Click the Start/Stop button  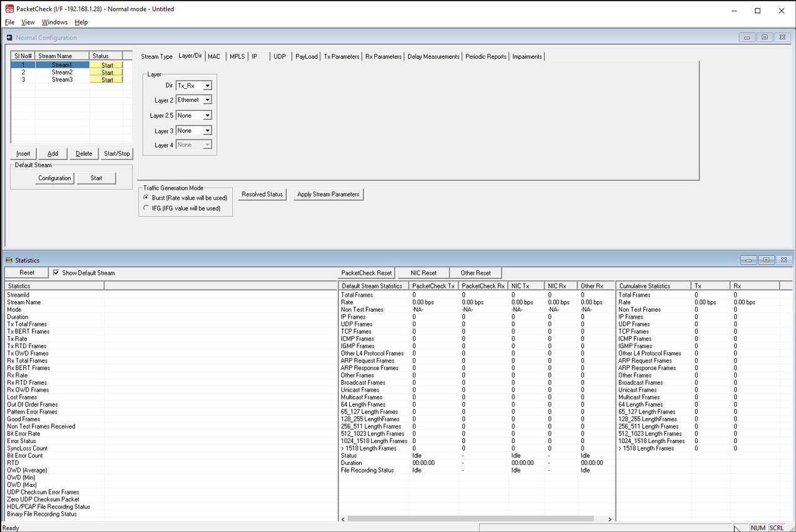(x=117, y=153)
